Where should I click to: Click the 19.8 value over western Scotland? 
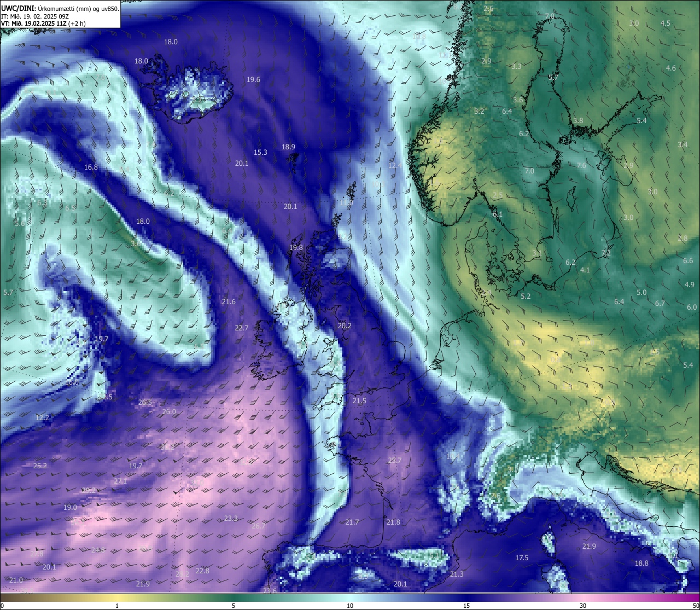click(296, 247)
